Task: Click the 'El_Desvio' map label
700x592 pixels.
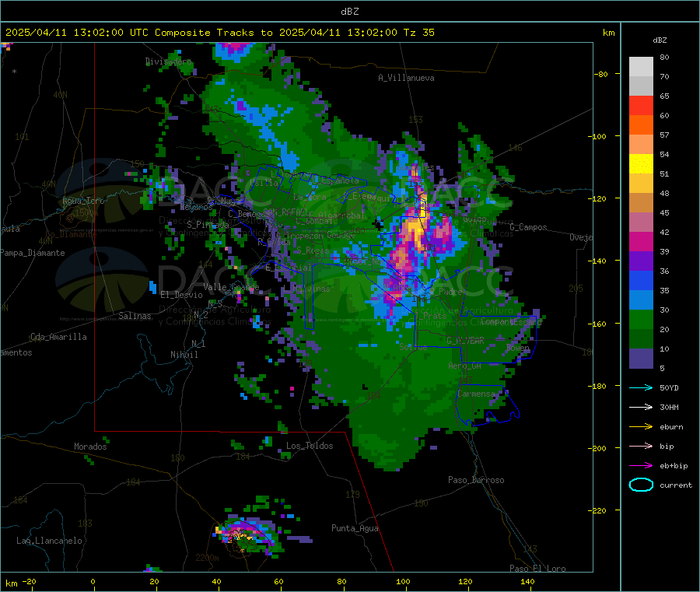Action: point(182,295)
